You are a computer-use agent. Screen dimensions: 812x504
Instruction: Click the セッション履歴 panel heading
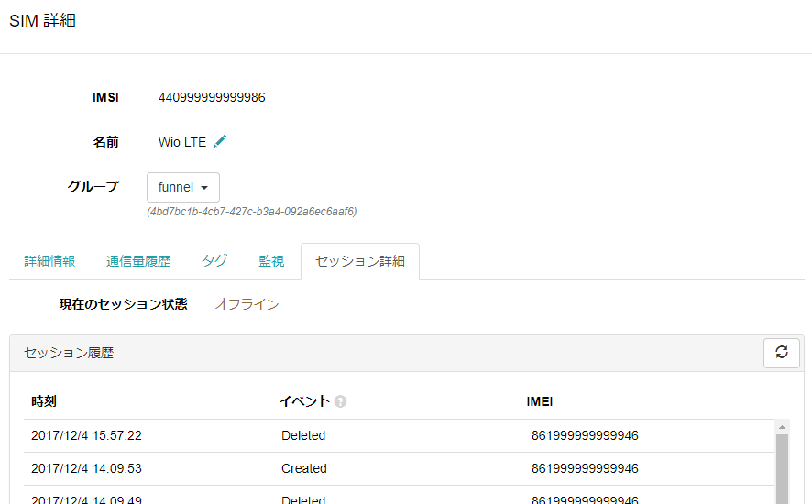(69, 354)
